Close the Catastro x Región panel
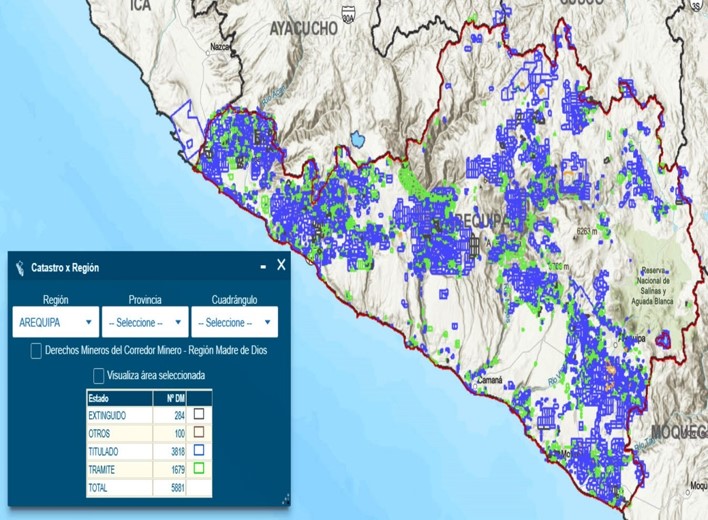The height and width of the screenshot is (520, 708). click(x=281, y=266)
